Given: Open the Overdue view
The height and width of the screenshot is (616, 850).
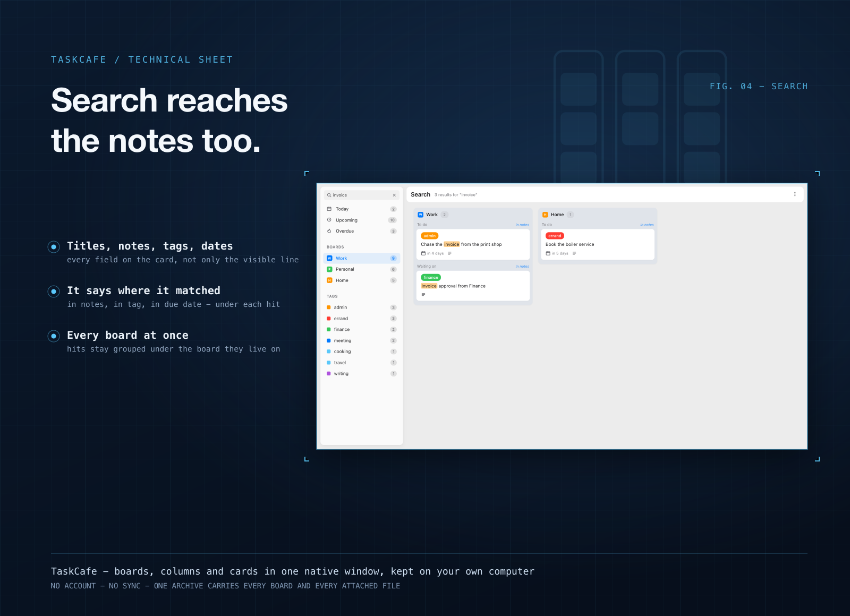Looking at the screenshot, I should point(361,231).
